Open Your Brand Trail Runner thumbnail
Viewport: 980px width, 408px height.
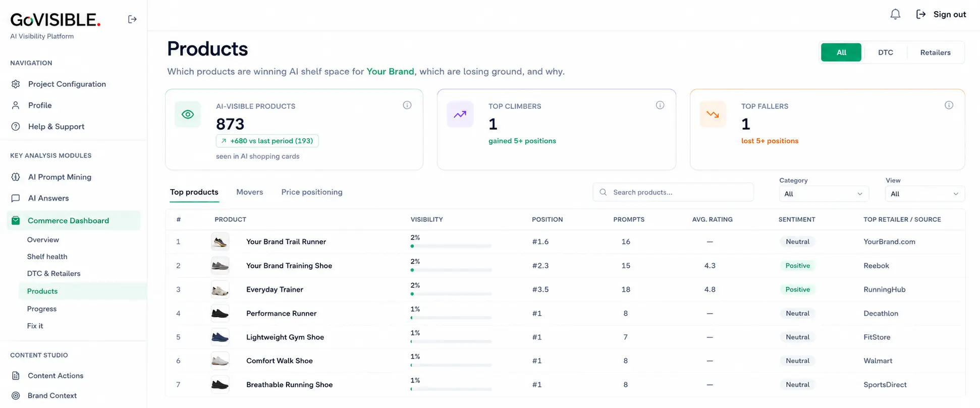pyautogui.click(x=220, y=242)
